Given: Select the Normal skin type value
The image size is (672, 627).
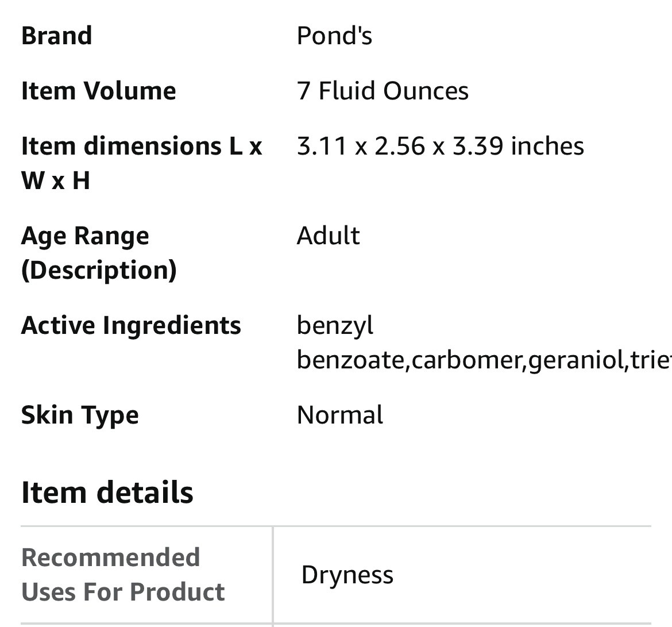Looking at the screenshot, I should [339, 415].
